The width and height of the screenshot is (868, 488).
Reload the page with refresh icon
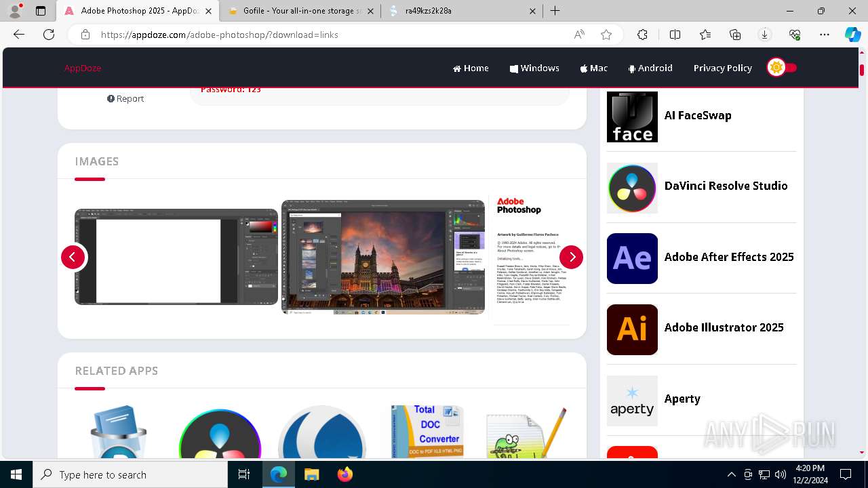tap(49, 35)
